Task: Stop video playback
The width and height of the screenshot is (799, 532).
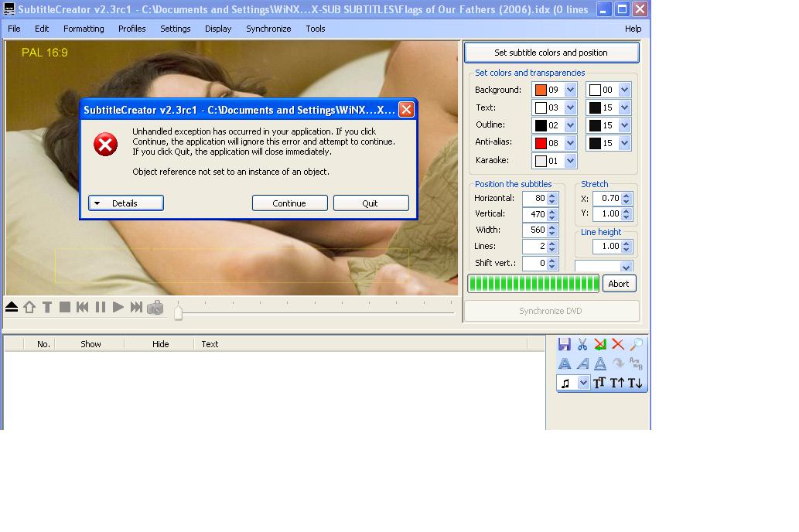Action: pyautogui.click(x=65, y=307)
